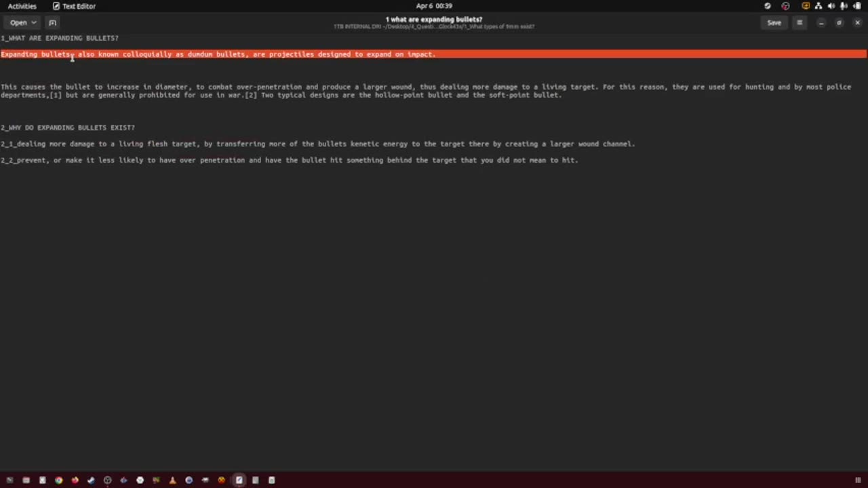
Task: Select the active Text Editor dock icon
Action: tap(239, 480)
